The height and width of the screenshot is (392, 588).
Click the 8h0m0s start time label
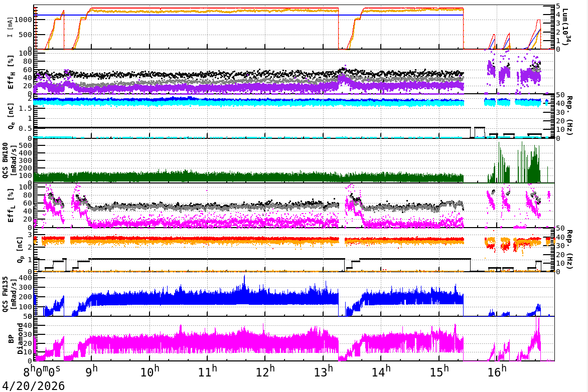click(x=42, y=371)
